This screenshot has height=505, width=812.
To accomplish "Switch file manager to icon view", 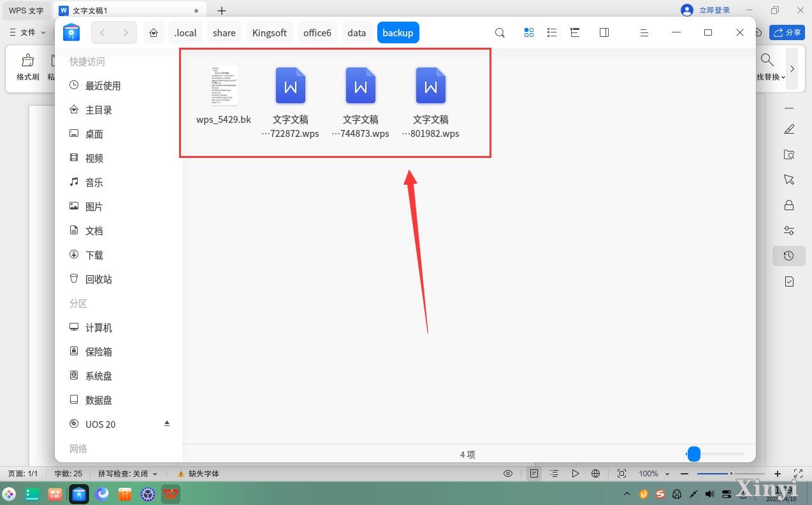I will click(528, 32).
